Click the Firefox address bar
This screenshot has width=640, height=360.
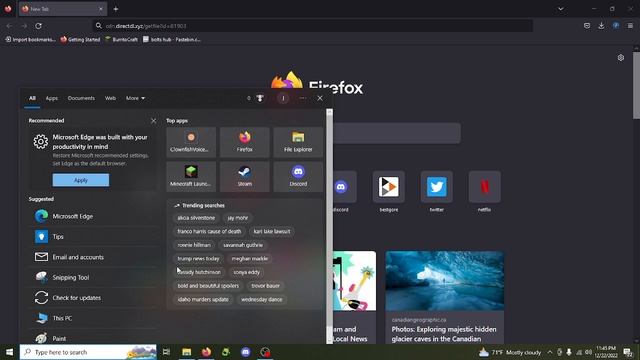point(313,26)
